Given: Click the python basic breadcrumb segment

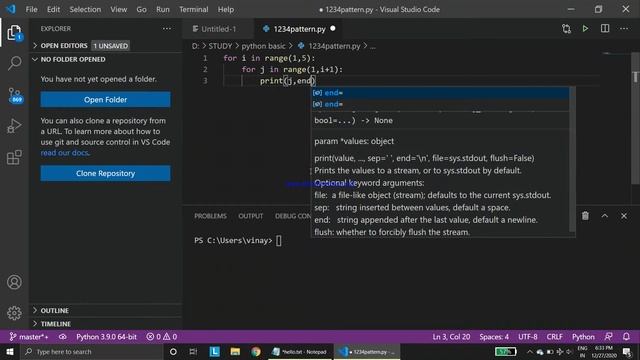Looking at the screenshot, I should point(263,46).
